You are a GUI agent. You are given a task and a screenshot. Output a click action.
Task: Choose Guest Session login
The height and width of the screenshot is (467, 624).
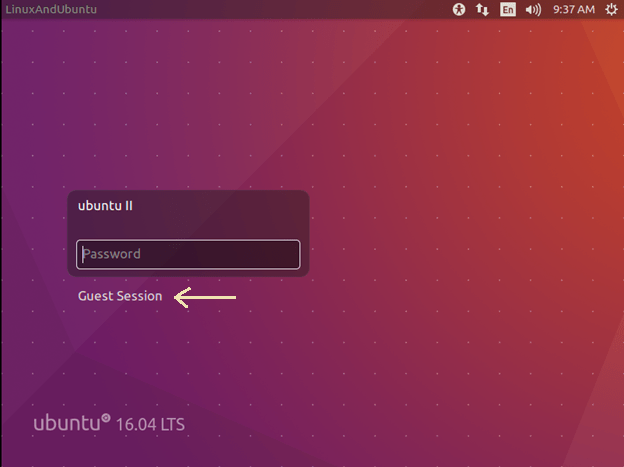coord(120,296)
